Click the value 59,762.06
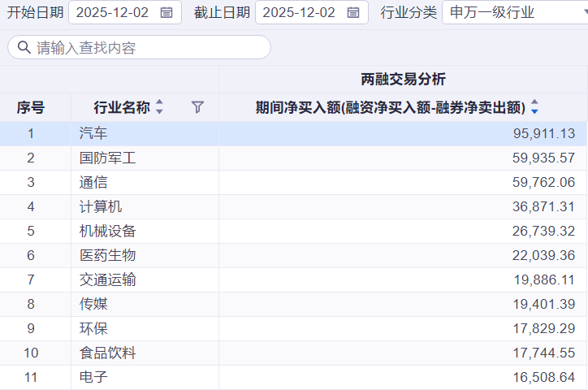588x390 pixels. [x=544, y=182]
